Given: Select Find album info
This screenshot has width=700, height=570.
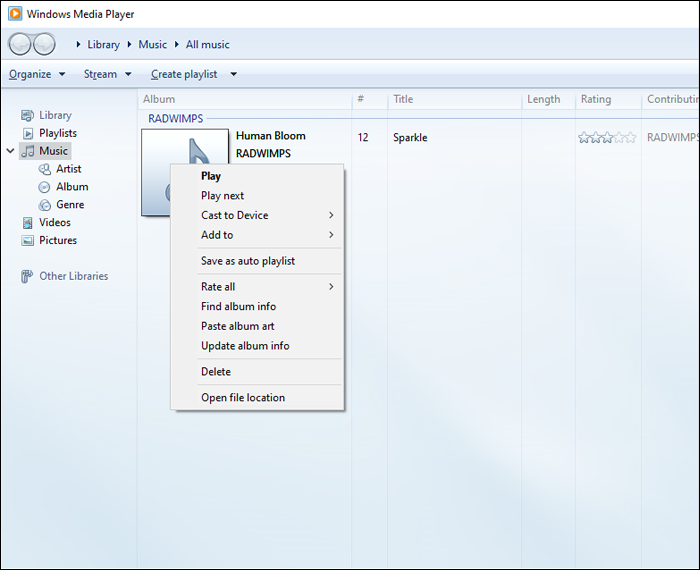Looking at the screenshot, I should [x=257, y=306].
